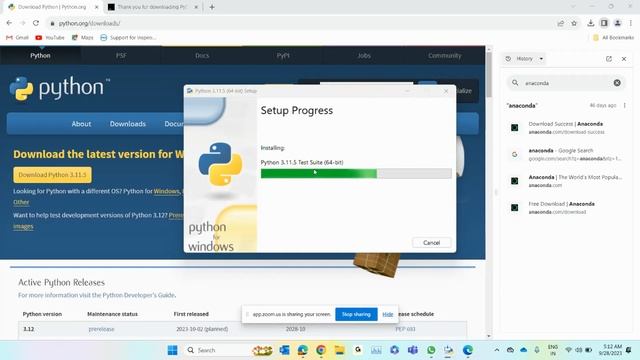Screen dimensions: 640x360
Task: Open the YouTube bookmark
Action: (50, 38)
